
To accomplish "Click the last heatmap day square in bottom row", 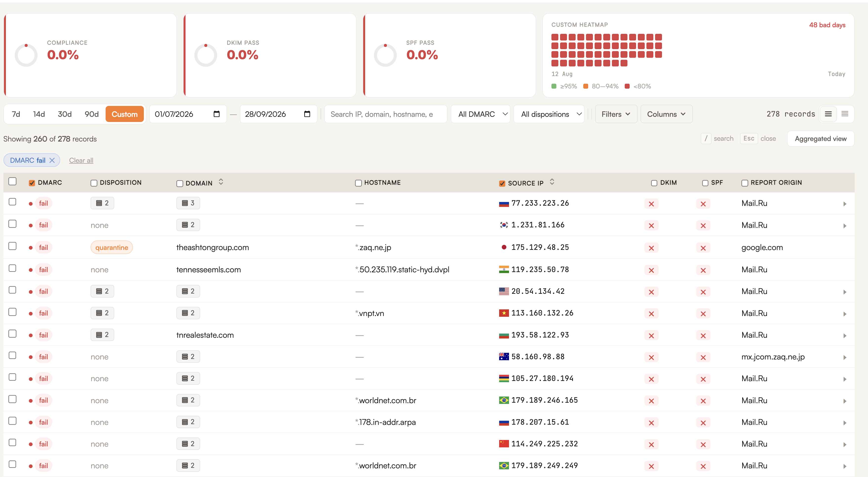I will [624, 63].
